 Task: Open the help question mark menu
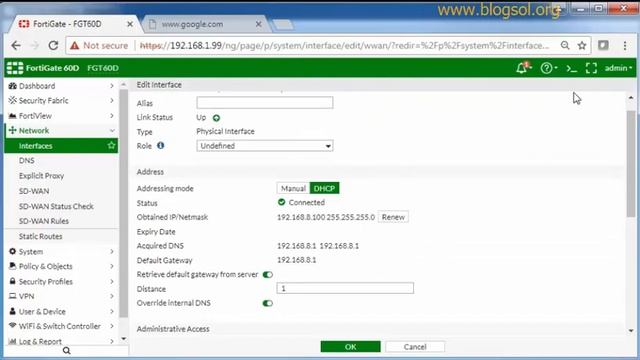tap(546, 68)
